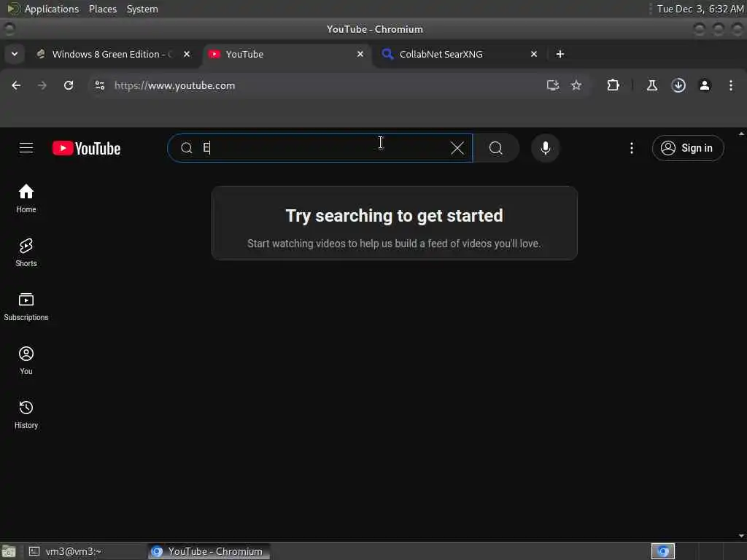The height and width of the screenshot is (560, 747).
Task: Open YouTube settings three-dot menu
Action: 632,148
